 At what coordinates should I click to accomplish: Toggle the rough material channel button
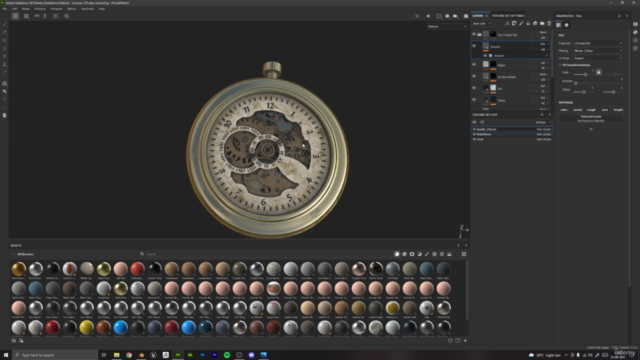tap(591, 110)
